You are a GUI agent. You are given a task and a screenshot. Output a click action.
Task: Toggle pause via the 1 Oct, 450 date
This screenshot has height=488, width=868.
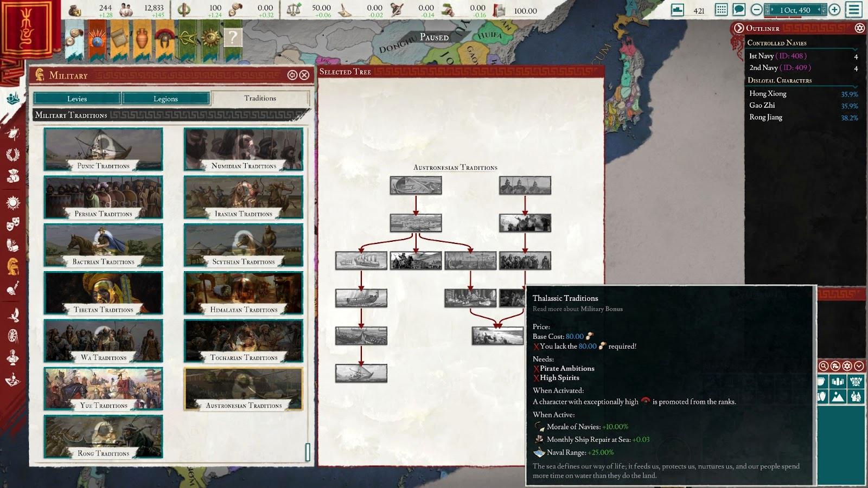pyautogui.click(x=795, y=10)
